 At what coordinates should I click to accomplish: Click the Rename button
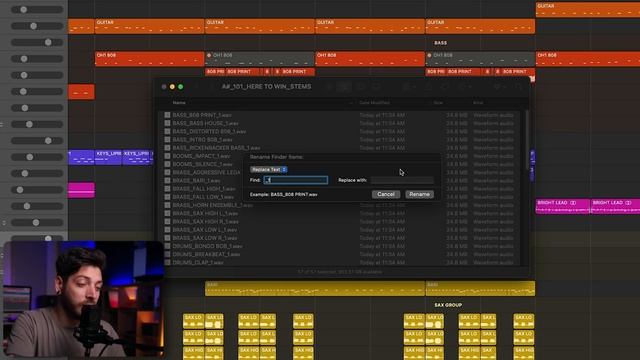(419, 194)
